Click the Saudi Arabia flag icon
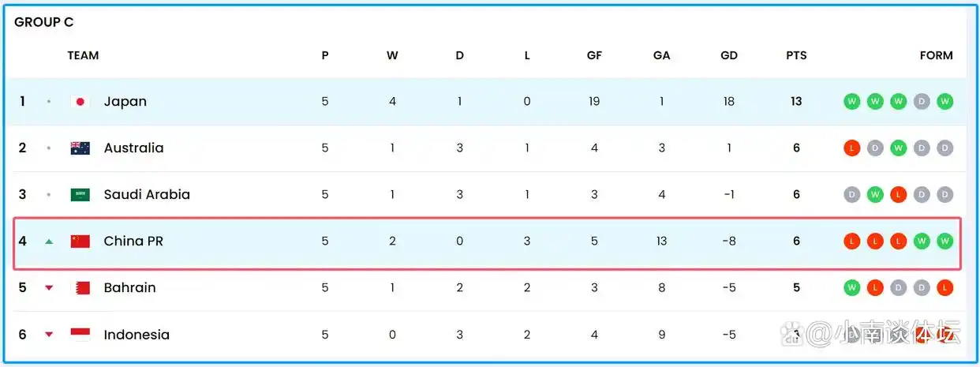980x367 pixels. click(80, 194)
